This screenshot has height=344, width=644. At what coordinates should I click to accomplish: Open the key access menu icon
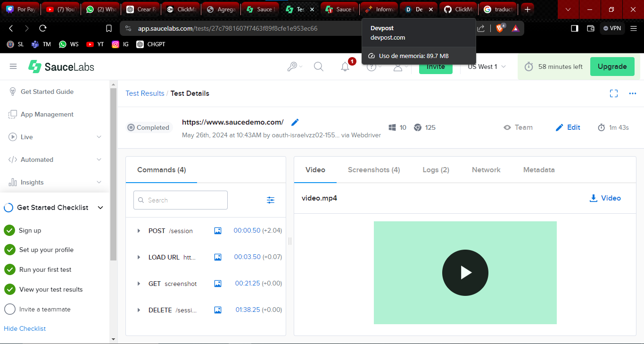292,67
